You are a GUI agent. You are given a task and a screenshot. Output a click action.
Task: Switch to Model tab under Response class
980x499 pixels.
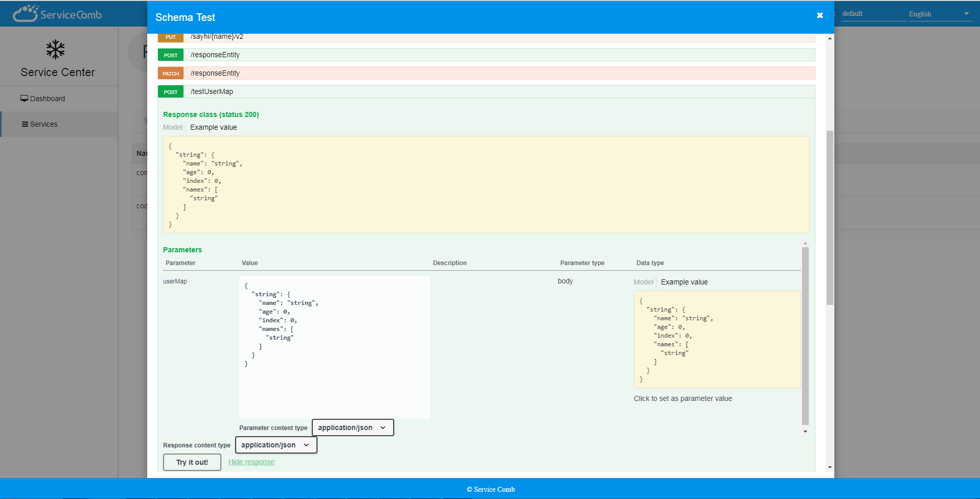172,127
